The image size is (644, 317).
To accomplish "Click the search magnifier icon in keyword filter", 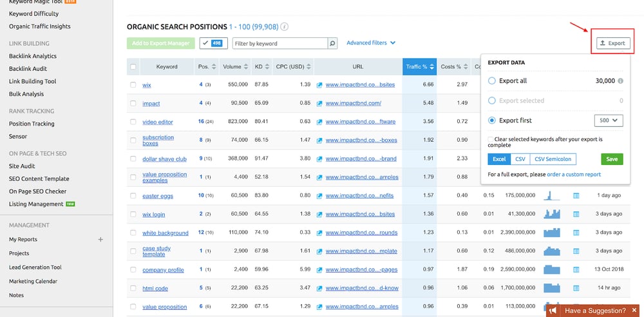I will (x=332, y=43).
